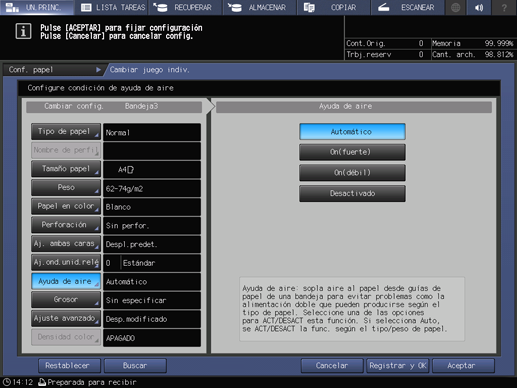This screenshot has height=388, width=517.
Task: Click the Restablecer button
Action: pyautogui.click(x=69, y=366)
